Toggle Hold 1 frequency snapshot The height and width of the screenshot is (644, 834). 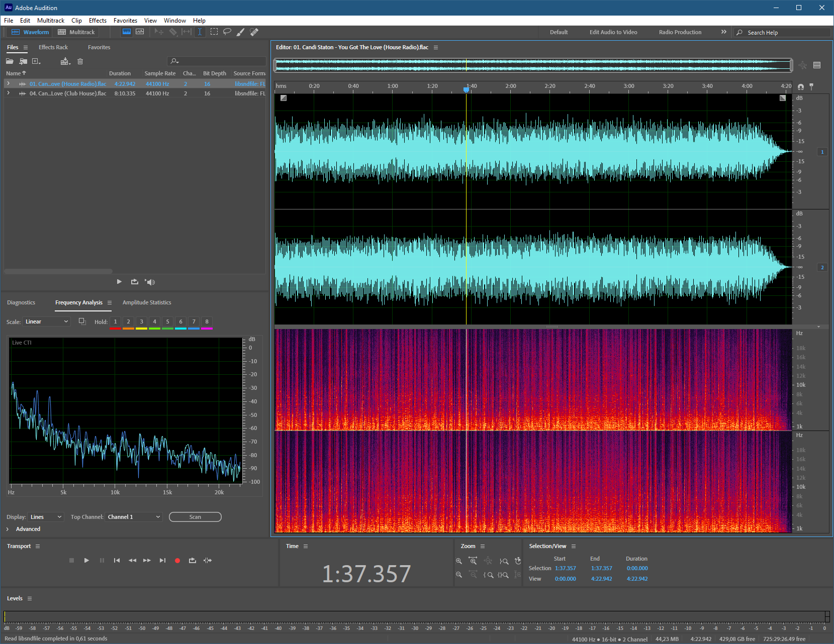(115, 321)
